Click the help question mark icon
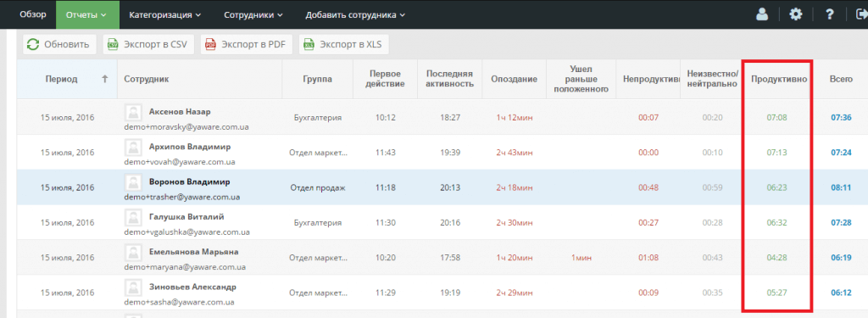Screen dimensions: 868x318 point(829,15)
